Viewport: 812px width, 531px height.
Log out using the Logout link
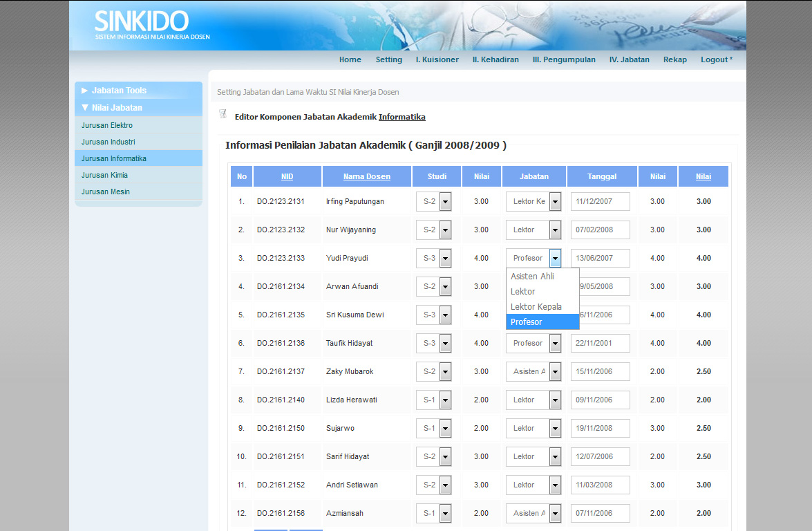(716, 59)
